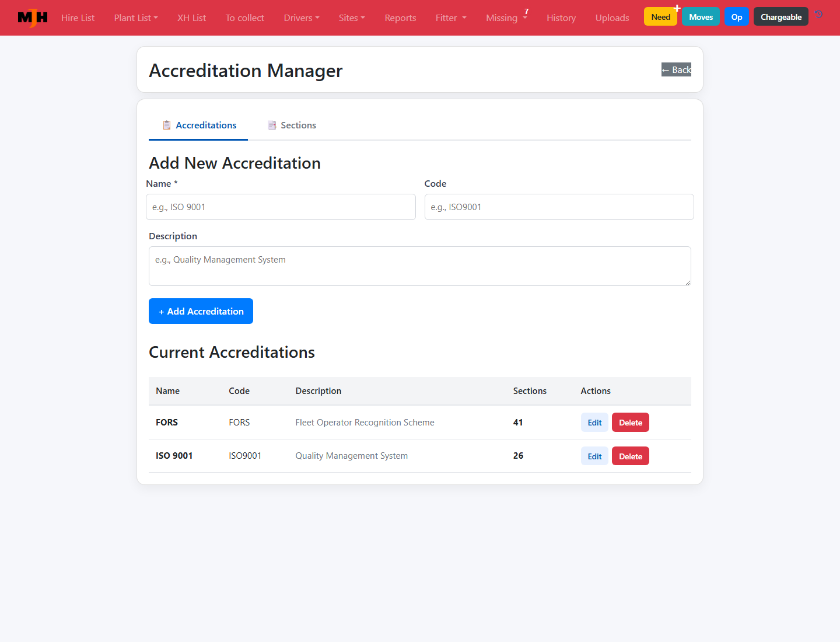The height and width of the screenshot is (642, 840).
Task: Click the dark Chargeable button
Action: 781,17
